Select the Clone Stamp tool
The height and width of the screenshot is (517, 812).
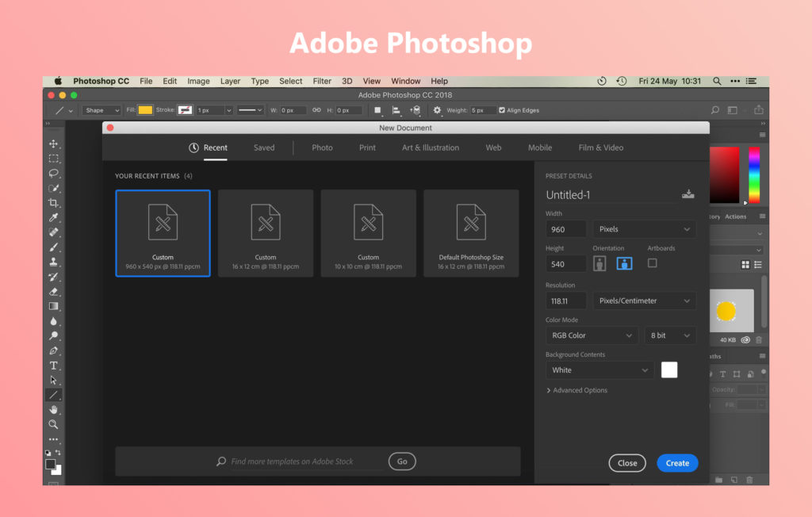pos(53,262)
